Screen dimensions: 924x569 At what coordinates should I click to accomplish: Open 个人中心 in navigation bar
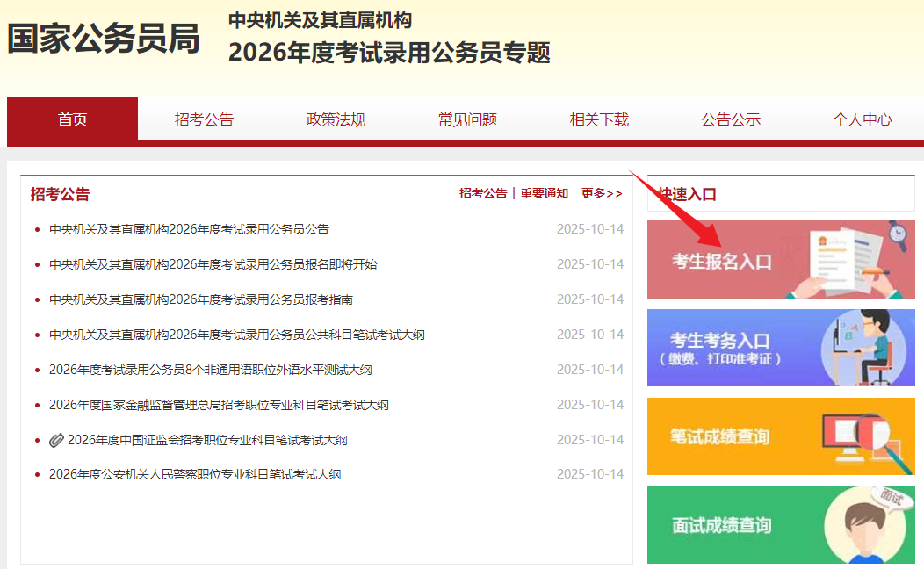pos(862,119)
